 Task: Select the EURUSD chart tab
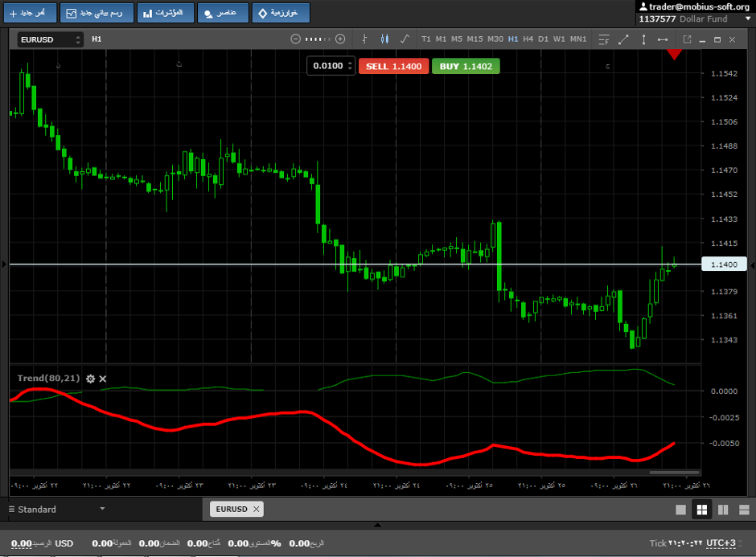232,509
